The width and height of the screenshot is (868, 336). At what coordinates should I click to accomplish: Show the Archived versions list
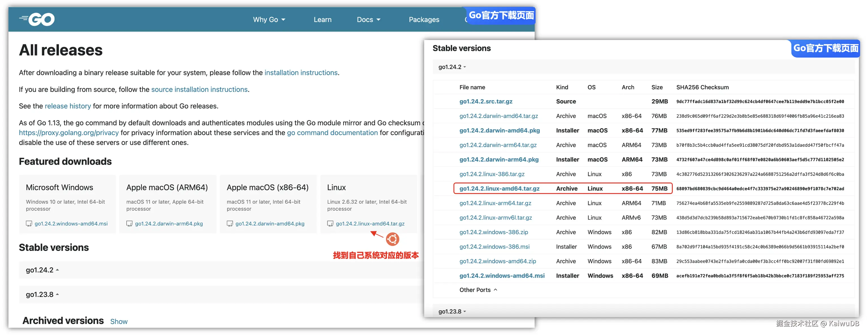point(119,322)
